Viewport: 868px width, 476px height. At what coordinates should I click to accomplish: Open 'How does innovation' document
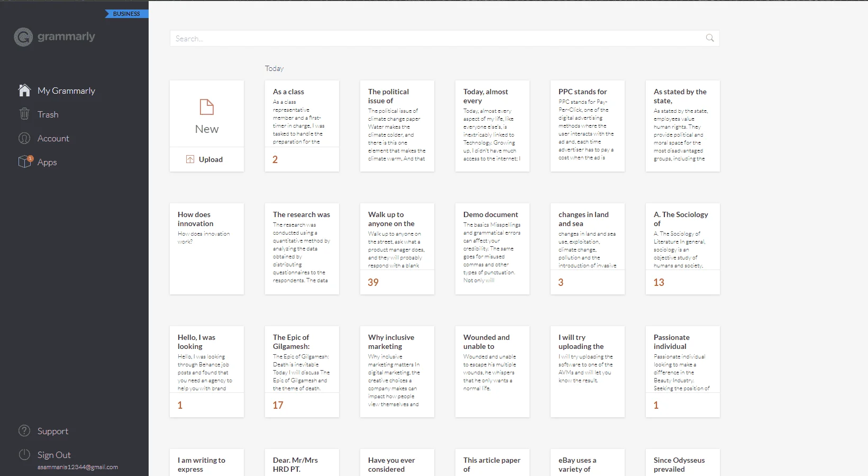207,249
